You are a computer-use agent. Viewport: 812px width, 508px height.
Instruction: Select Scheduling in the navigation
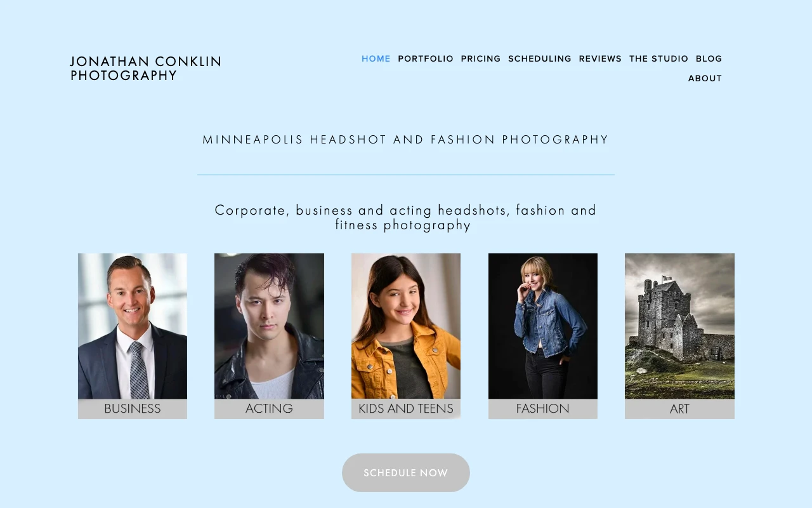[540, 58]
